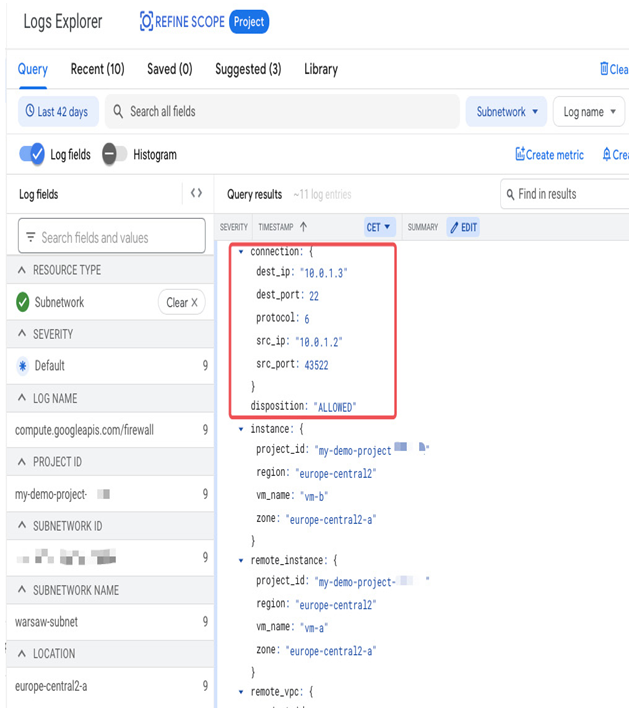Click src_port value 43522
The height and width of the screenshot is (713, 639).
pos(316,365)
